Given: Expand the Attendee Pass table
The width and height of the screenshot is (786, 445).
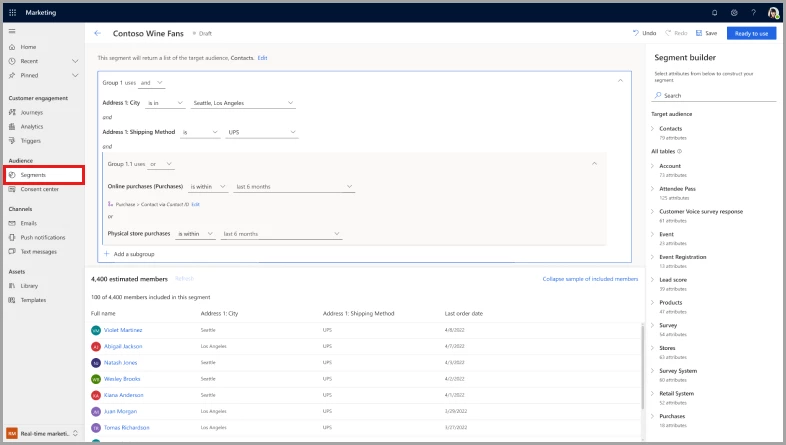Looking at the screenshot, I should click(652, 188).
